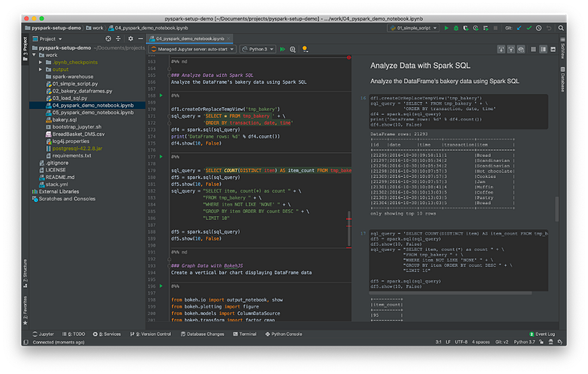This screenshot has width=588, height=374.
Task: Click Git: v2 branch widget
Action: pyautogui.click(x=502, y=342)
